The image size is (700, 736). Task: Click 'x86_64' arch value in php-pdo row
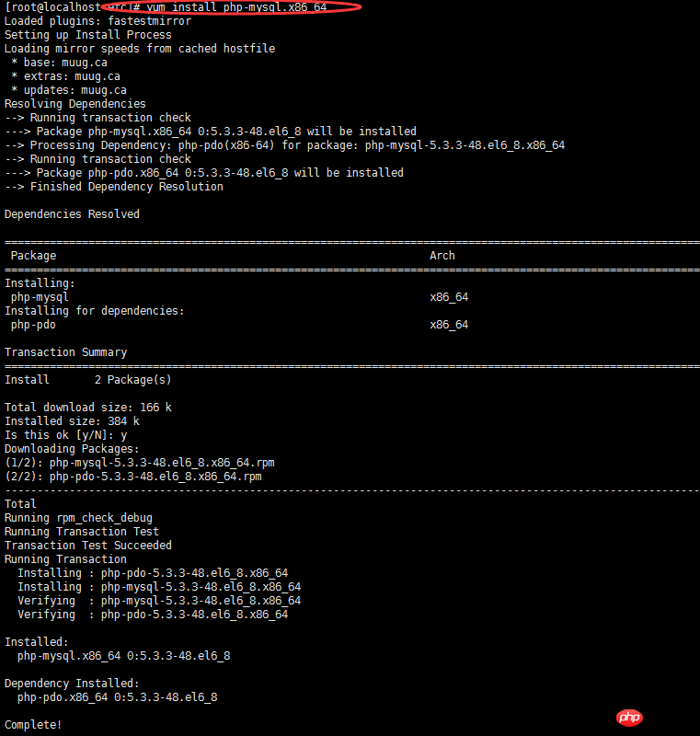[449, 325]
